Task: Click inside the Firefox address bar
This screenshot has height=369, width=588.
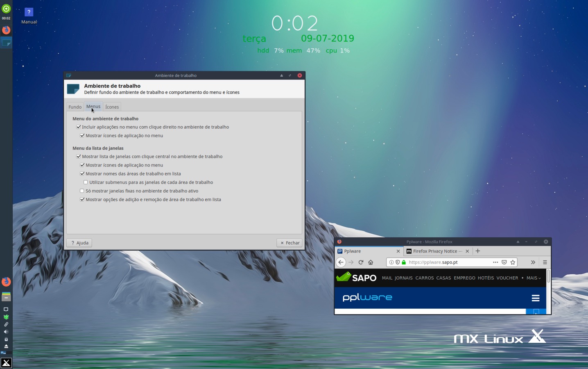Action: pyautogui.click(x=446, y=262)
